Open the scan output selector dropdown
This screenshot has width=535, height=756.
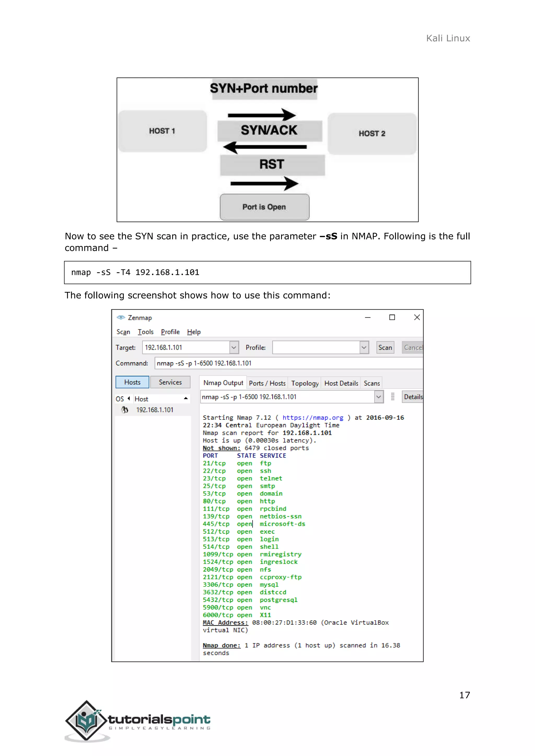(379, 397)
